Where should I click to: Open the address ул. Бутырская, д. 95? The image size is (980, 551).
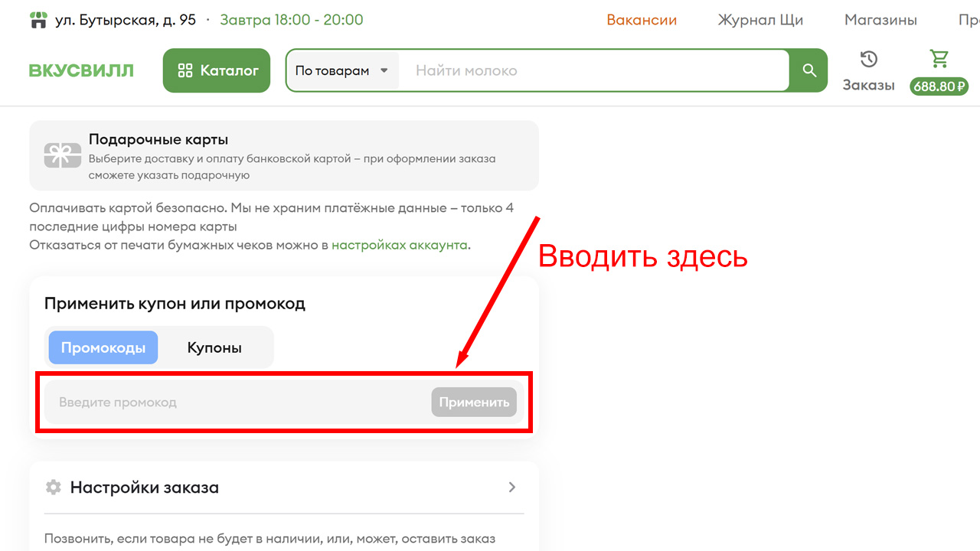tap(126, 20)
